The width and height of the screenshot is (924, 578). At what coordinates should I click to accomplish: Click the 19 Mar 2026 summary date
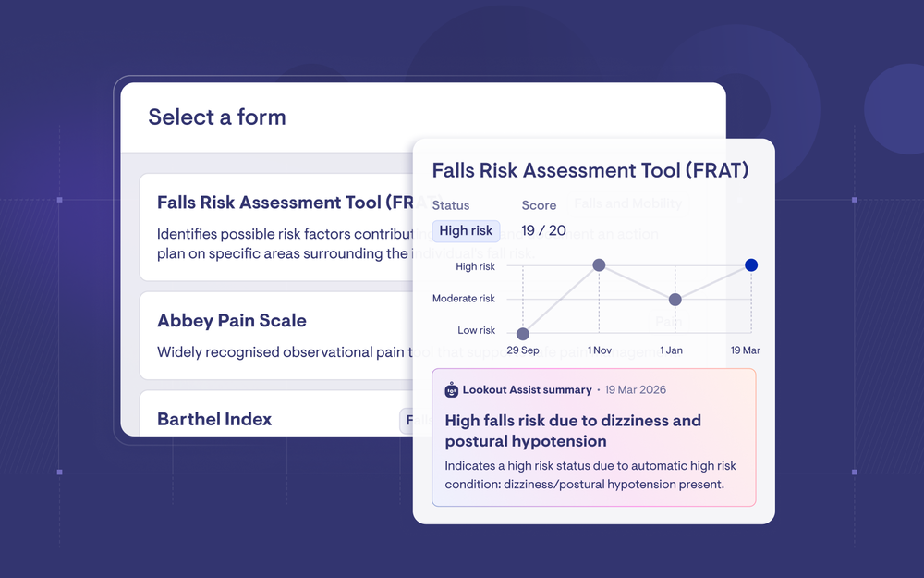(x=636, y=390)
